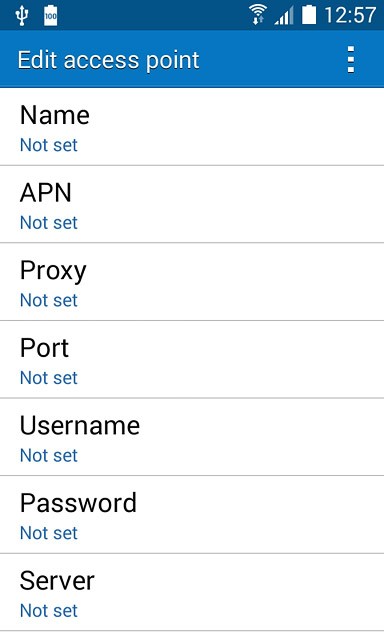384x640 pixels.
Task: Tap 'Not set' under Proxy
Action: pyautogui.click(x=49, y=300)
